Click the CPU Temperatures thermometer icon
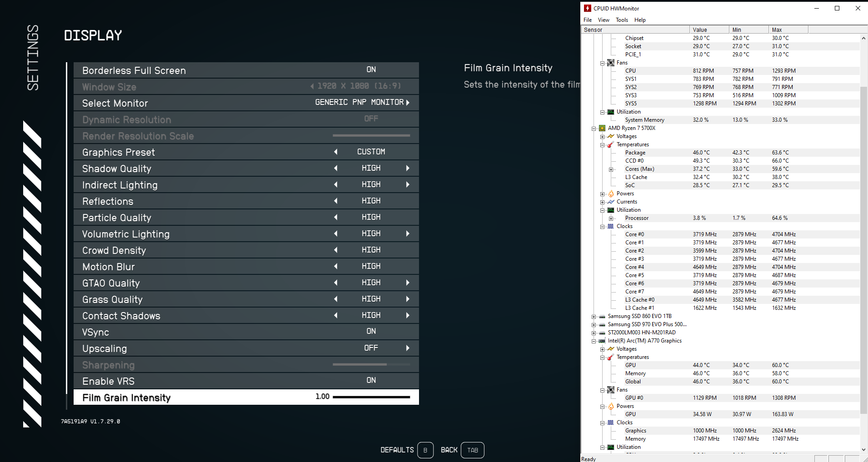Image resolution: width=868 pixels, height=462 pixels. (611, 144)
